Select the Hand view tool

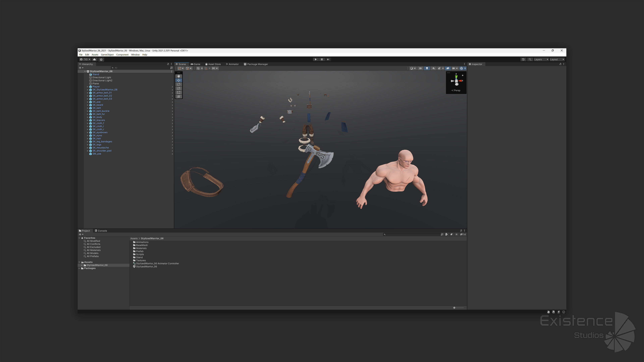pos(178,76)
